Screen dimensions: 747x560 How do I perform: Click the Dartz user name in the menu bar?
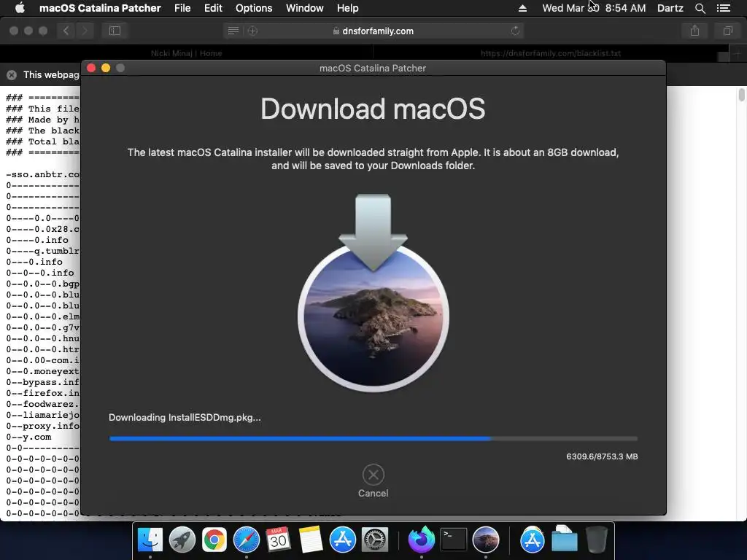coord(670,8)
